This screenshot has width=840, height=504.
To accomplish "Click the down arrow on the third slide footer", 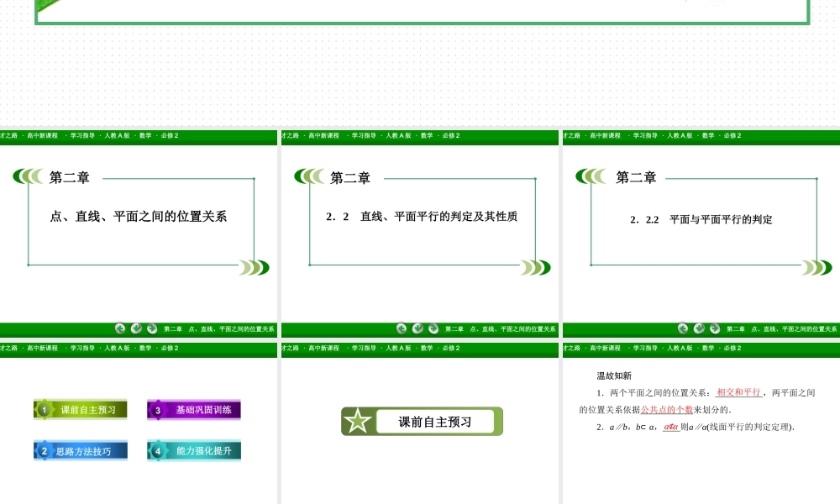I will 698,328.
